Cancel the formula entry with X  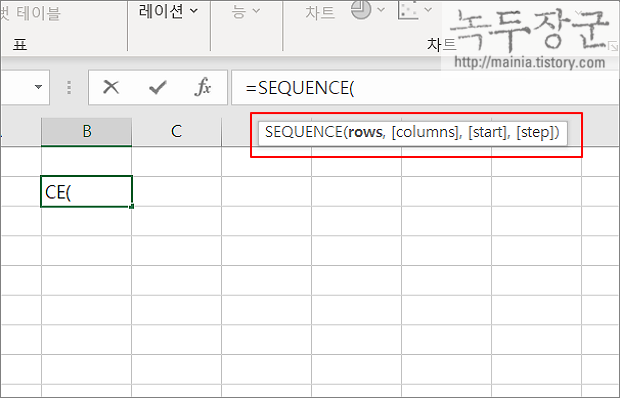pos(111,87)
